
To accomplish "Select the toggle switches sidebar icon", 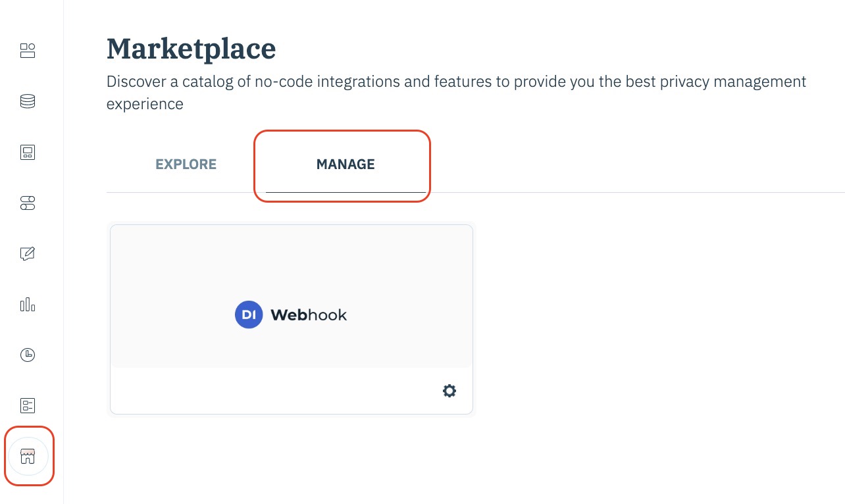I will 28,203.
